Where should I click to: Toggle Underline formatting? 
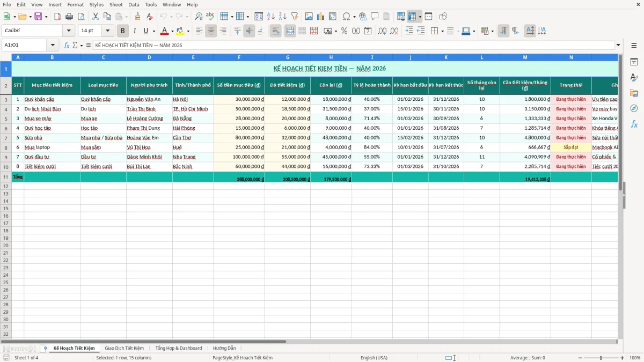pyautogui.click(x=145, y=31)
